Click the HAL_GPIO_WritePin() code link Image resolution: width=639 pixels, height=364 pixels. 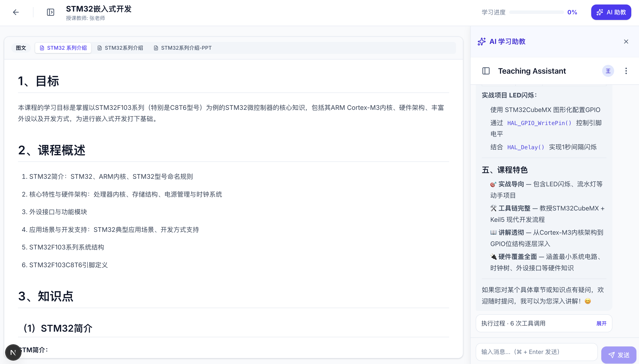[539, 123]
